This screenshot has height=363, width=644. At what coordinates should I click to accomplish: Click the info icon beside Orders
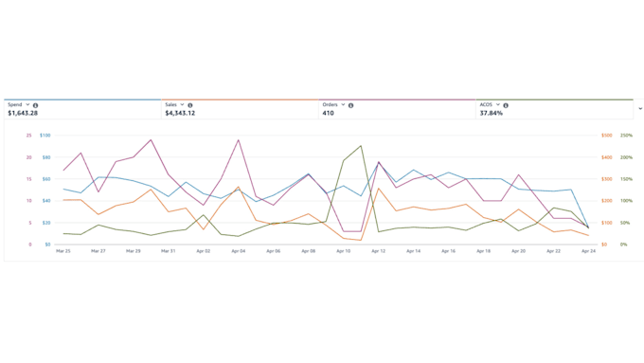point(350,105)
